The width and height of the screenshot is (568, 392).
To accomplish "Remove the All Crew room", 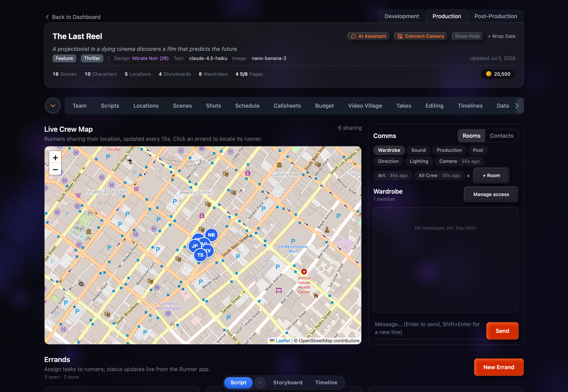I will point(468,176).
